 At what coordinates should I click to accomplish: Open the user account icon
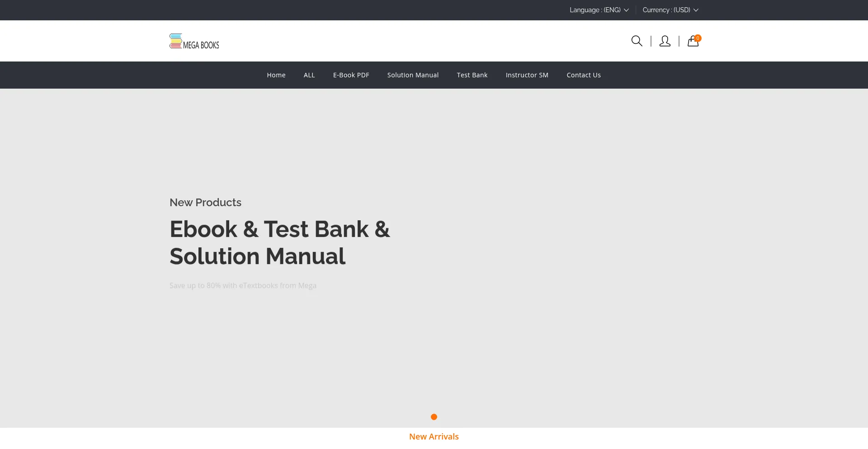coord(665,41)
